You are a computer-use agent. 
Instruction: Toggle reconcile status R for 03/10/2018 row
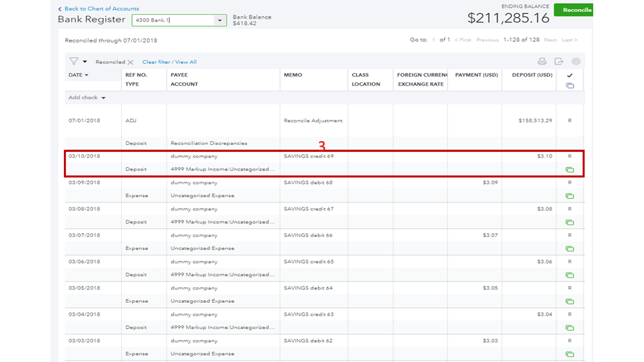click(x=569, y=157)
